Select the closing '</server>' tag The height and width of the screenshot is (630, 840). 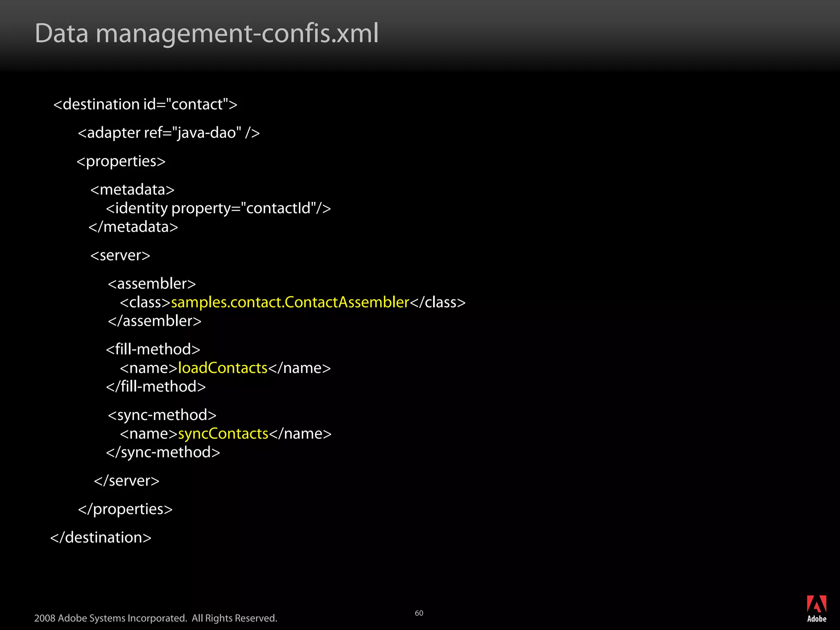[127, 481]
